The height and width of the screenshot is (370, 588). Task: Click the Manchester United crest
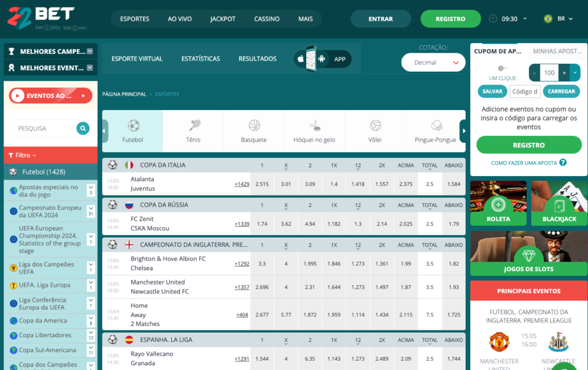499,342
